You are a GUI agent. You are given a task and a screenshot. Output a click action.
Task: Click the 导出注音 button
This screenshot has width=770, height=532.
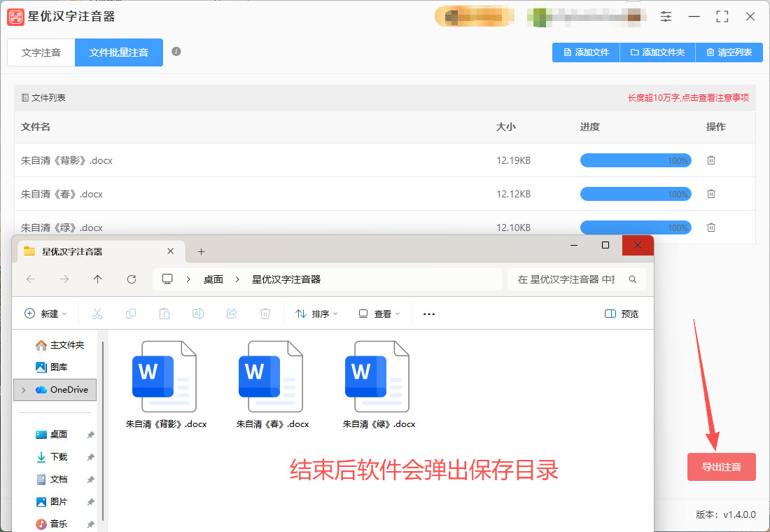[x=721, y=467]
